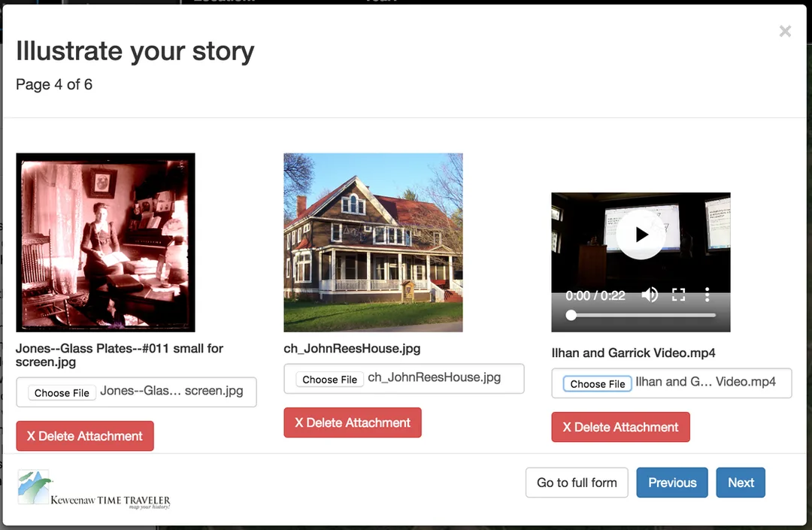Image resolution: width=812 pixels, height=530 pixels.
Task: Click the 'Page 4 of 6' indicator
Action: pyautogui.click(x=54, y=84)
